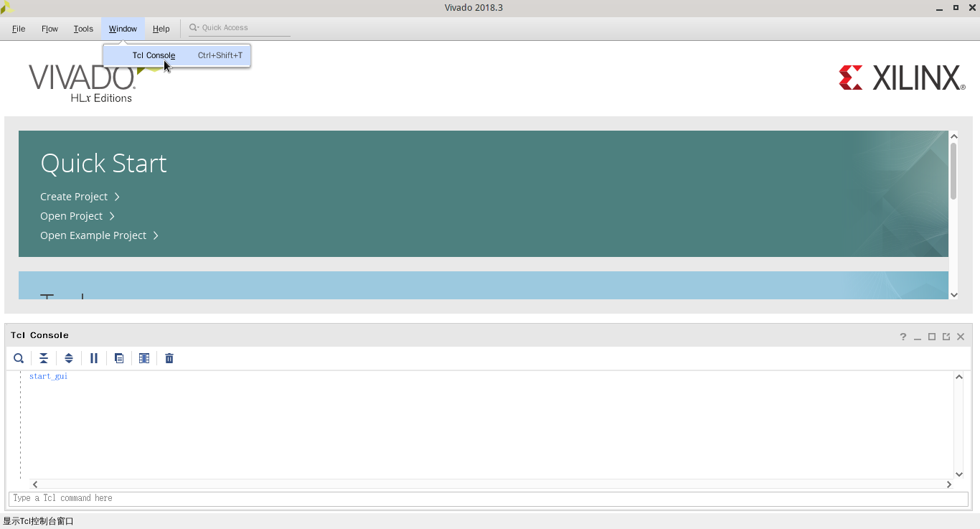Click Tcl Console scroll up arrow
The width and height of the screenshot is (980, 529).
(959, 377)
